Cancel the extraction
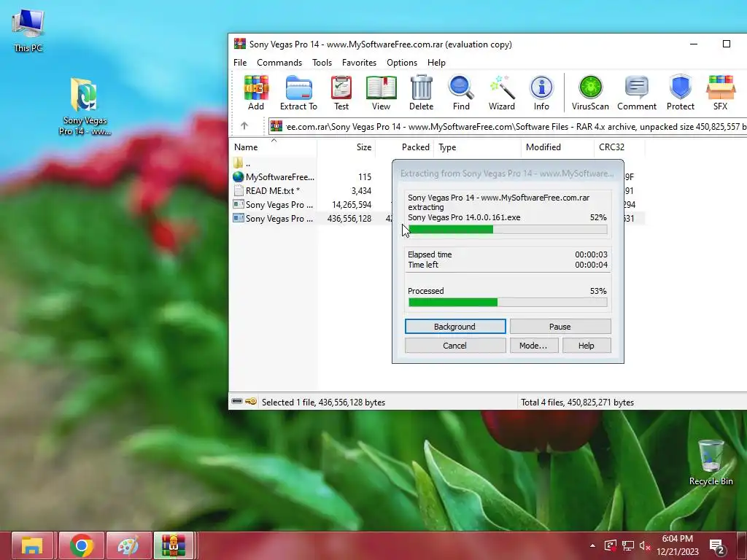This screenshot has width=747, height=560. [455, 346]
